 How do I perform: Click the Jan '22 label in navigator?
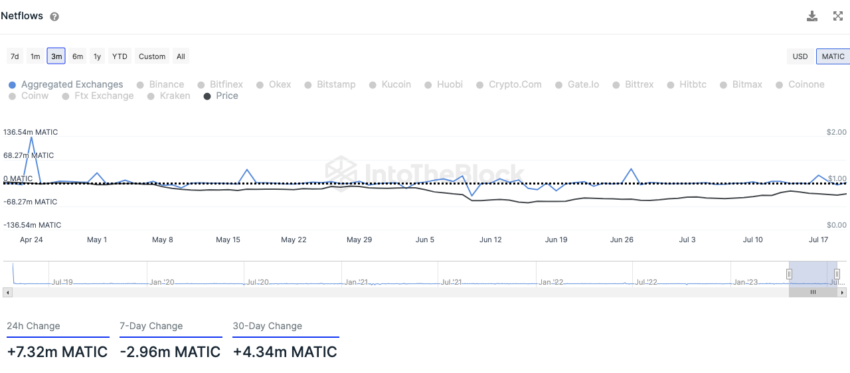tap(551, 282)
